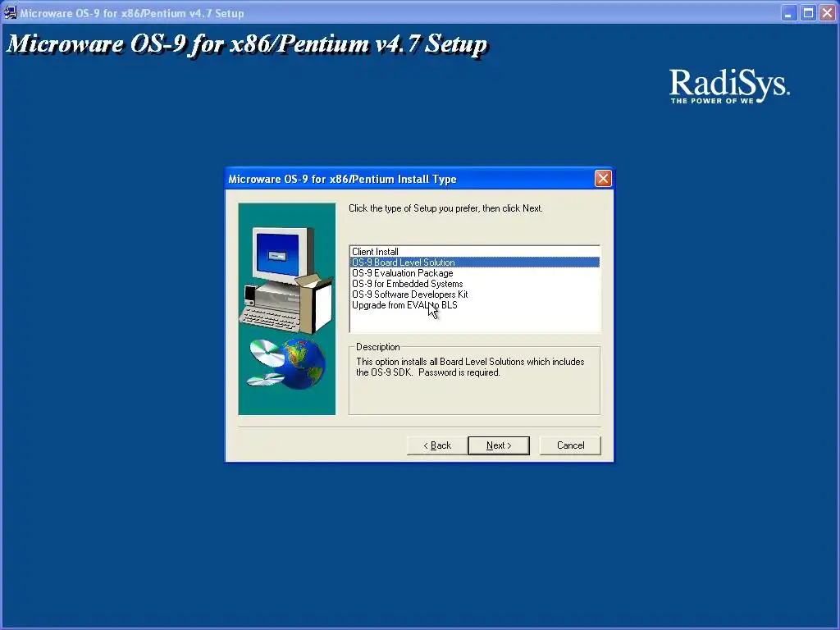Click the globe and CDs graphic
The image size is (840, 630).
pyautogui.click(x=286, y=363)
